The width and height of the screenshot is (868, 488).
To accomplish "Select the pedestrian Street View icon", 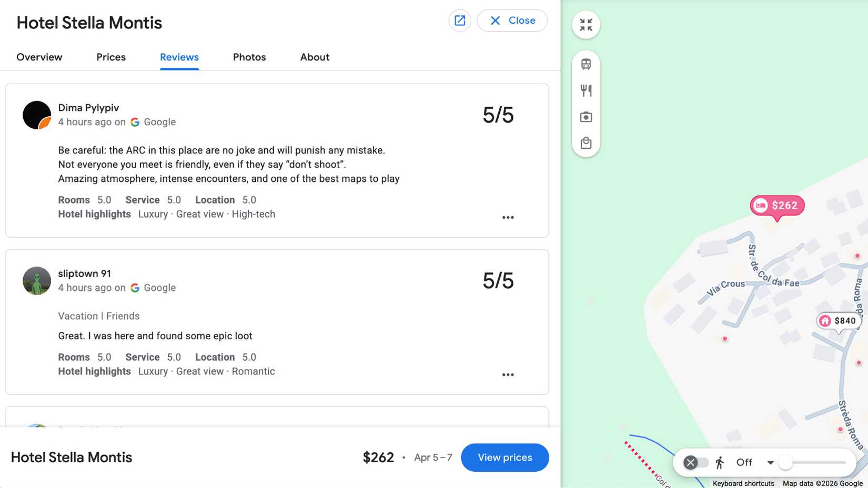I will tap(720, 462).
